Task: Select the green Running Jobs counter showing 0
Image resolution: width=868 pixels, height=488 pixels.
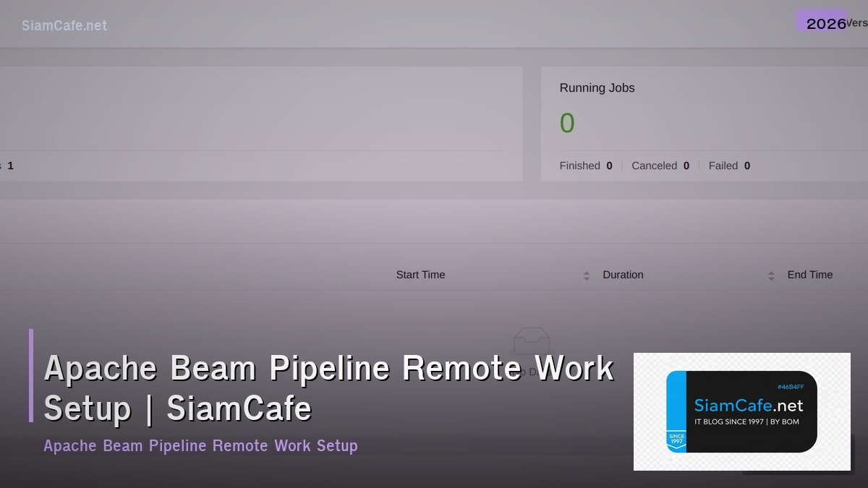Action: tap(568, 123)
